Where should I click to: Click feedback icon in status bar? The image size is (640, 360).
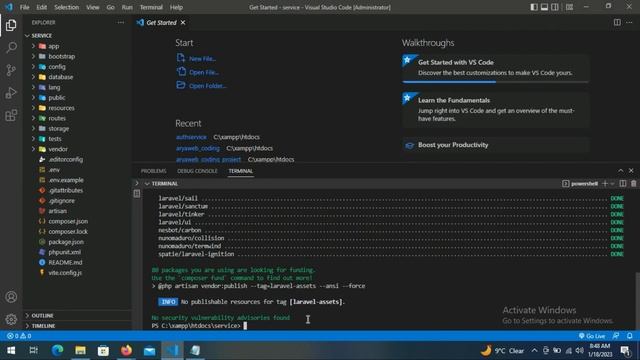point(616,336)
